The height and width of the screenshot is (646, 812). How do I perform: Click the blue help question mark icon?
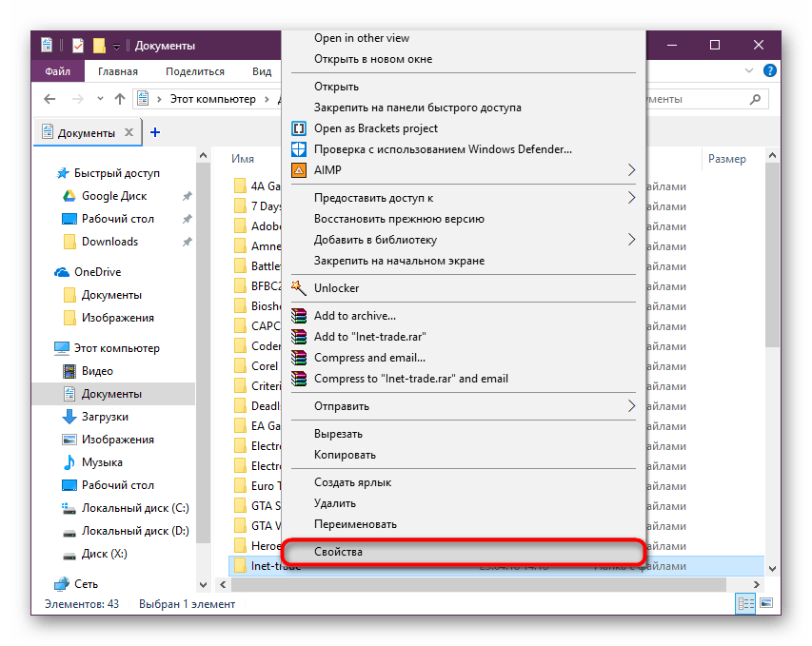click(x=770, y=71)
